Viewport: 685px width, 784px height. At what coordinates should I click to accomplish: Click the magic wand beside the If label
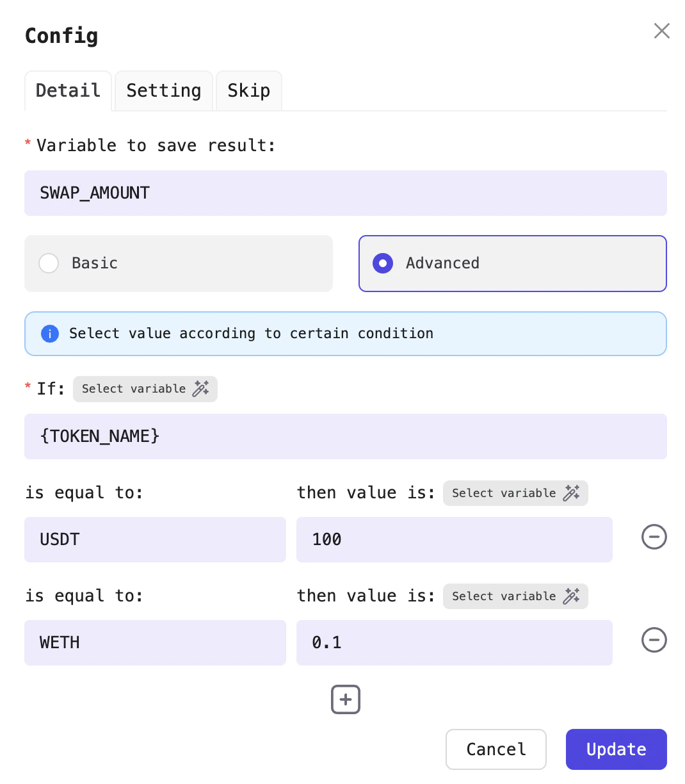coord(201,388)
